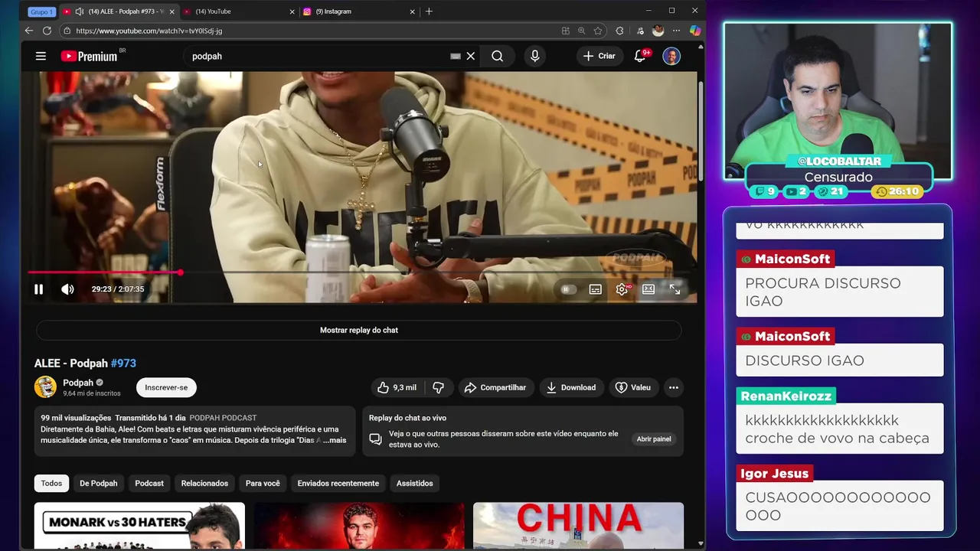980x551 pixels.
Task: Pause the video playback
Action: 38,289
